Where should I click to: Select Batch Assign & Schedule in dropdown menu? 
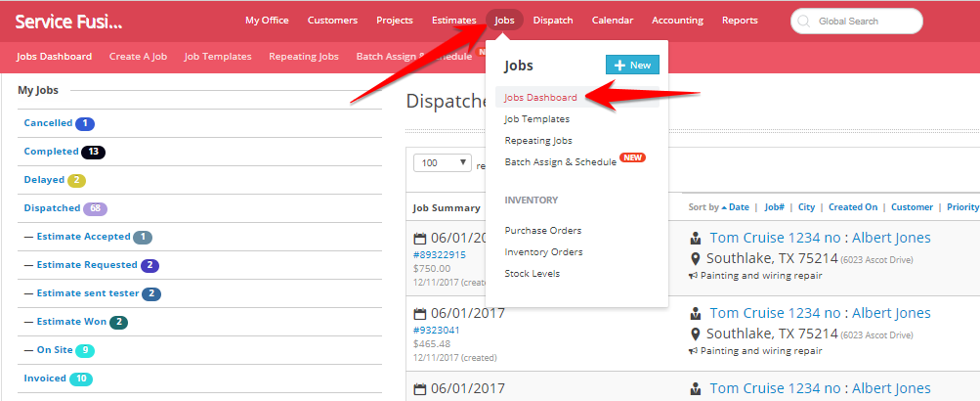(x=561, y=162)
